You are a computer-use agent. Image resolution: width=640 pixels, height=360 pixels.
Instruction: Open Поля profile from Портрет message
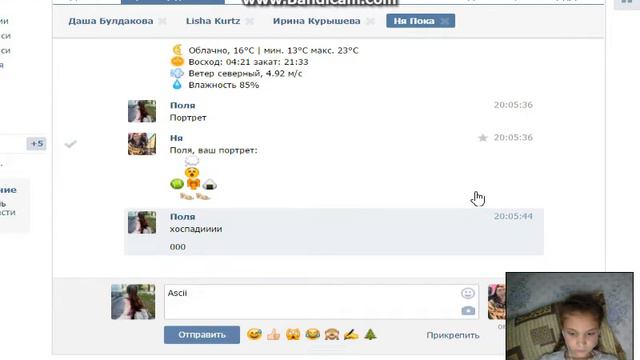[x=182, y=105]
